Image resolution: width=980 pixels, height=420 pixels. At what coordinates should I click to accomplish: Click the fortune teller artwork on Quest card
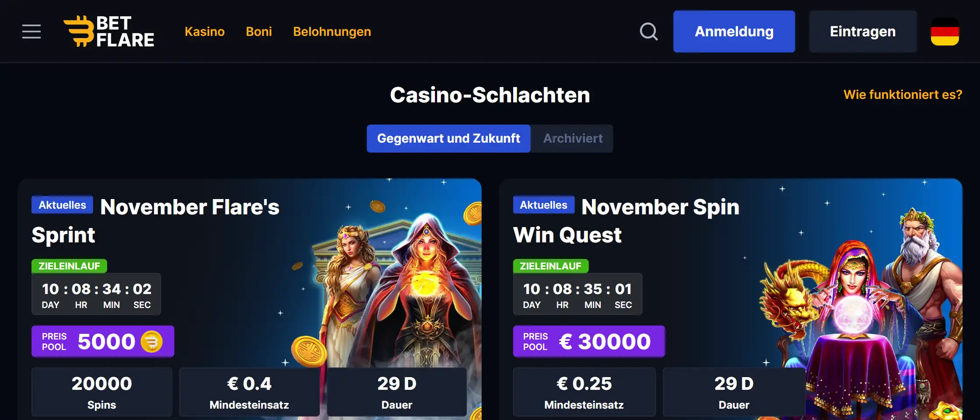click(853, 315)
